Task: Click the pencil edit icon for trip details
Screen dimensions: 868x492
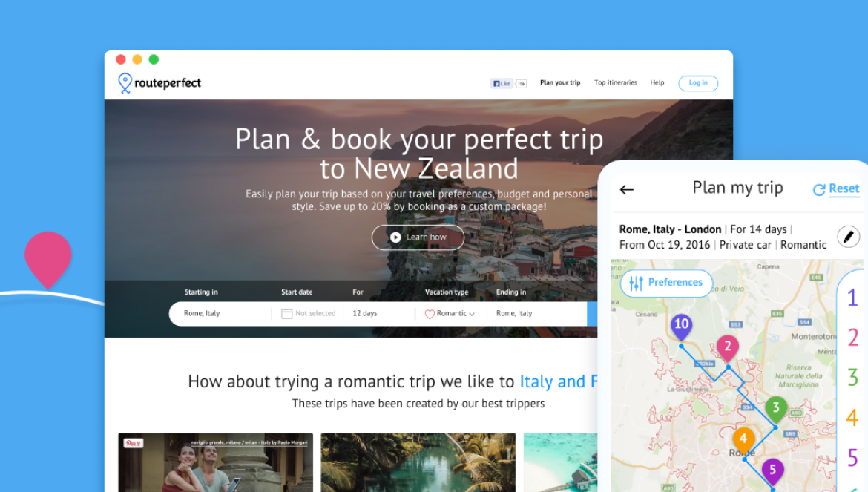Action: [847, 237]
